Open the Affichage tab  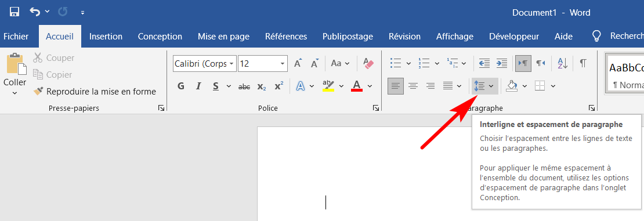(x=455, y=37)
